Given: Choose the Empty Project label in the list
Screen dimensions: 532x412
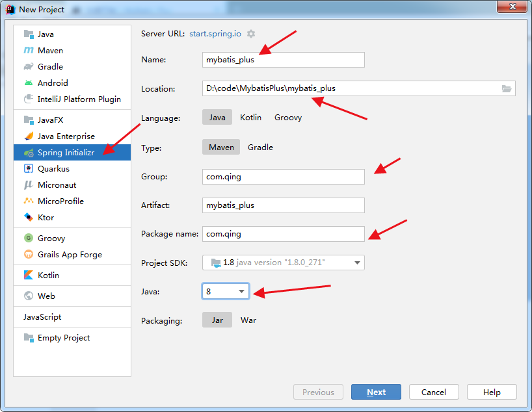Looking at the screenshot, I should coord(64,338).
